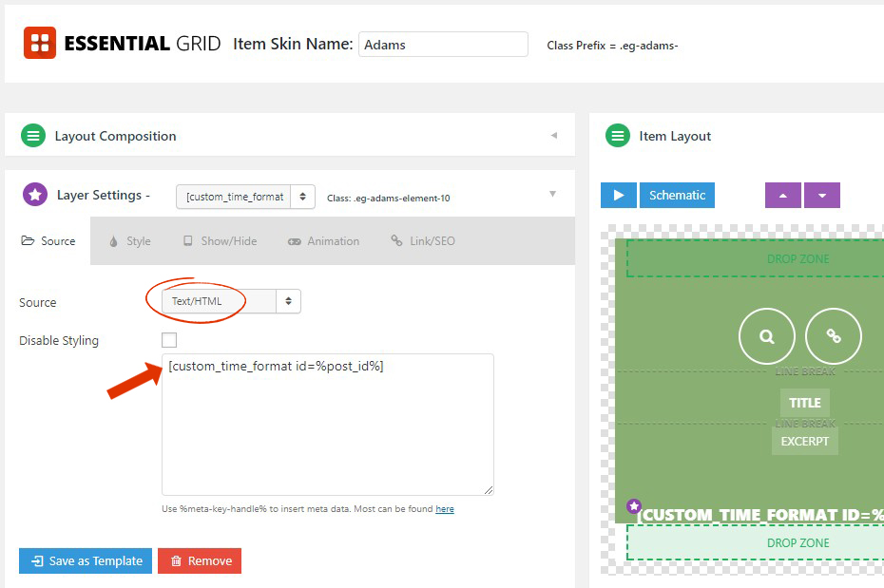Viewport: 884px width, 588px height.
Task: Select the CUSTOM_TIME_FORMAT layer in item layout
Action: (x=761, y=515)
